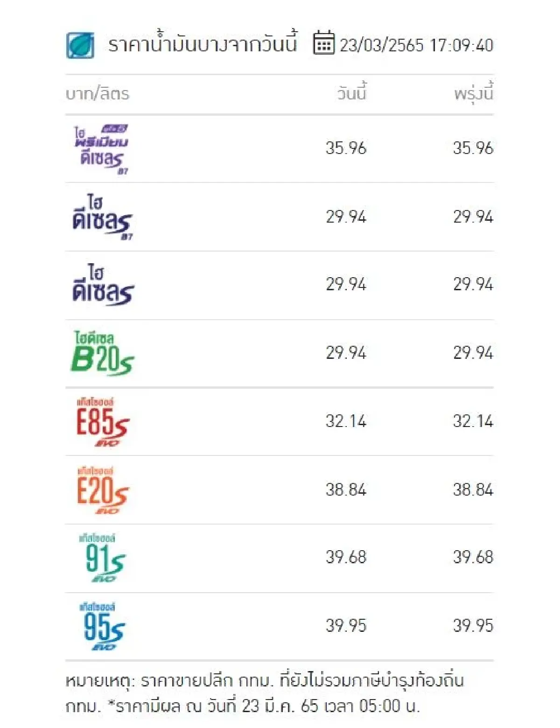Image resolution: width=560 pixels, height=728 pixels.
Task: Click the พรุ่งนี้ column header
Action: pyautogui.click(x=473, y=93)
